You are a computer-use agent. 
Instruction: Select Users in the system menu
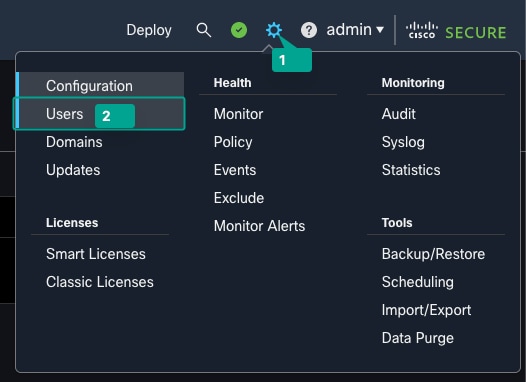99,114
